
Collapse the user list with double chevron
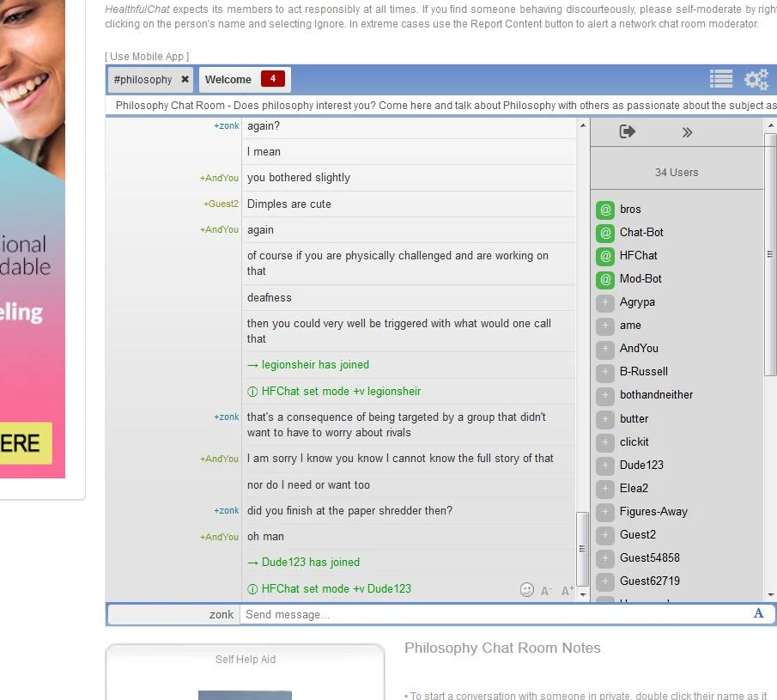click(687, 132)
